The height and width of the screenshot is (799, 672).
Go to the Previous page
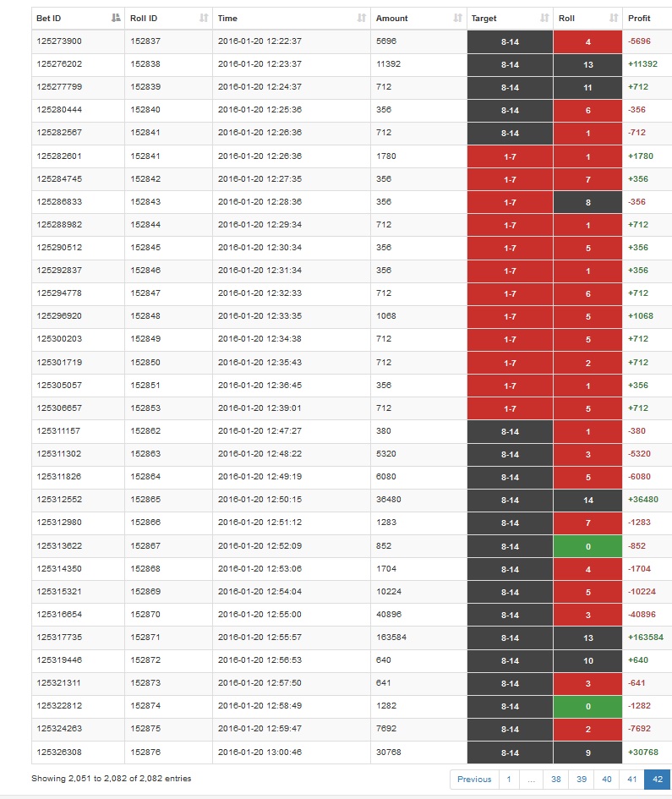click(474, 779)
